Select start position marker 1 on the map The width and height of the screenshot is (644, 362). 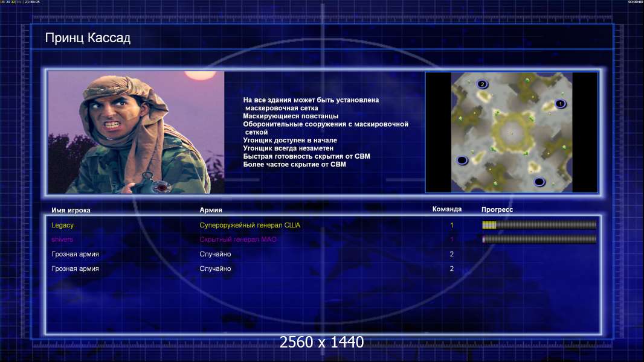click(560, 104)
